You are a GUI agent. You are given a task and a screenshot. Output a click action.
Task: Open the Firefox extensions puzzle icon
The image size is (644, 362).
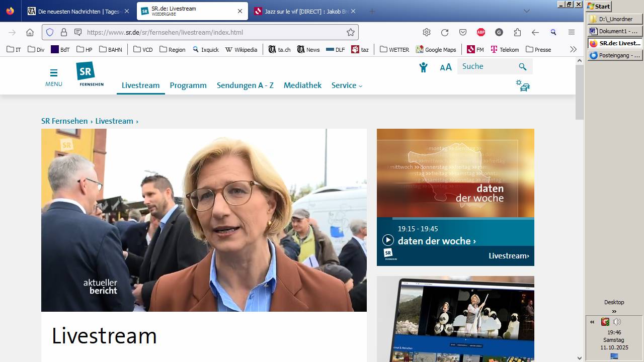pos(517,32)
